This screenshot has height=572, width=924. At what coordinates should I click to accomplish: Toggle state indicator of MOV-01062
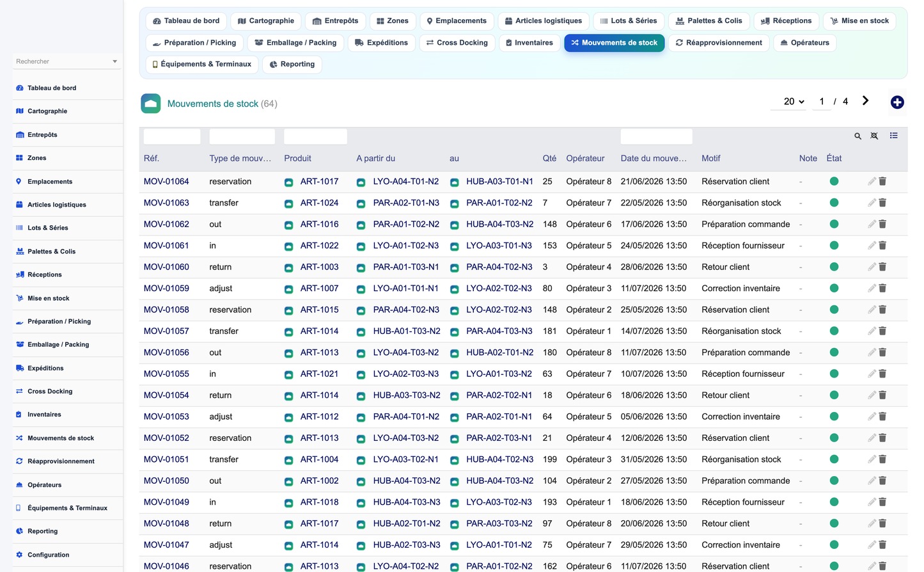[x=834, y=225]
